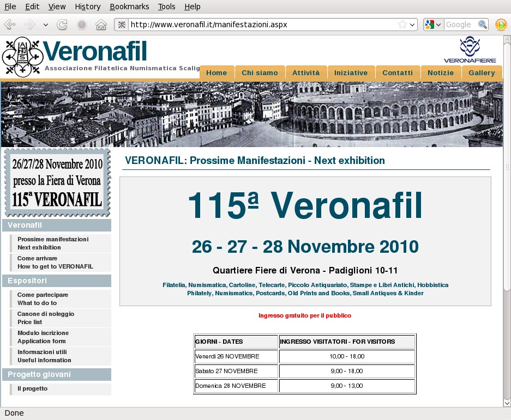The width and height of the screenshot is (511, 420).
Task: Click the vertical scrollbar thumb
Action: [x=507, y=167]
